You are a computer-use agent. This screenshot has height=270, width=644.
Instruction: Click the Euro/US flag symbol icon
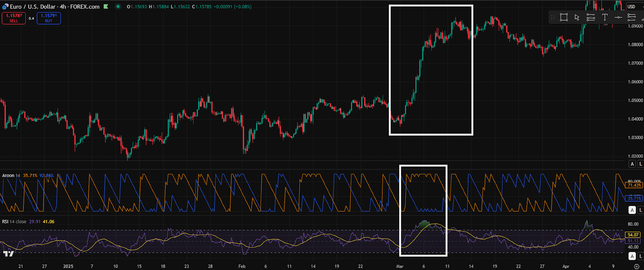(x=5, y=7)
